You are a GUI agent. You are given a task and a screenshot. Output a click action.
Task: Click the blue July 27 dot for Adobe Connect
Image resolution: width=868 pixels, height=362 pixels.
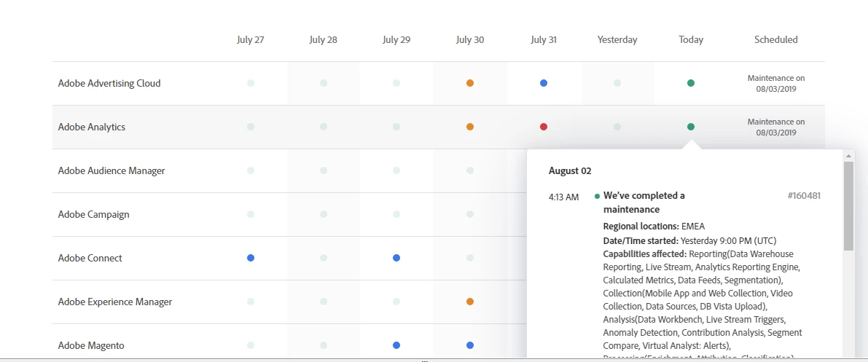pos(251,258)
